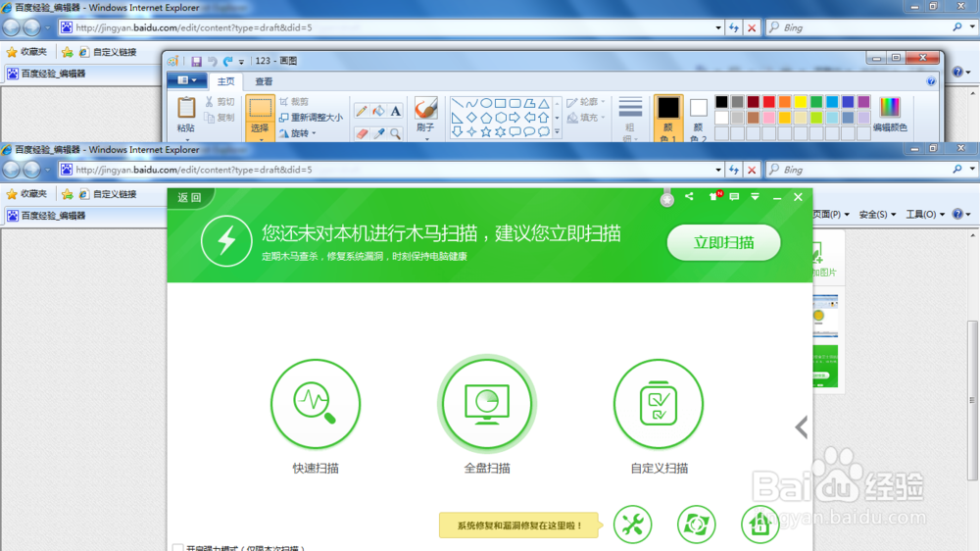980x551 pixels.
Task: Click the share icon in green header
Action: tap(689, 196)
